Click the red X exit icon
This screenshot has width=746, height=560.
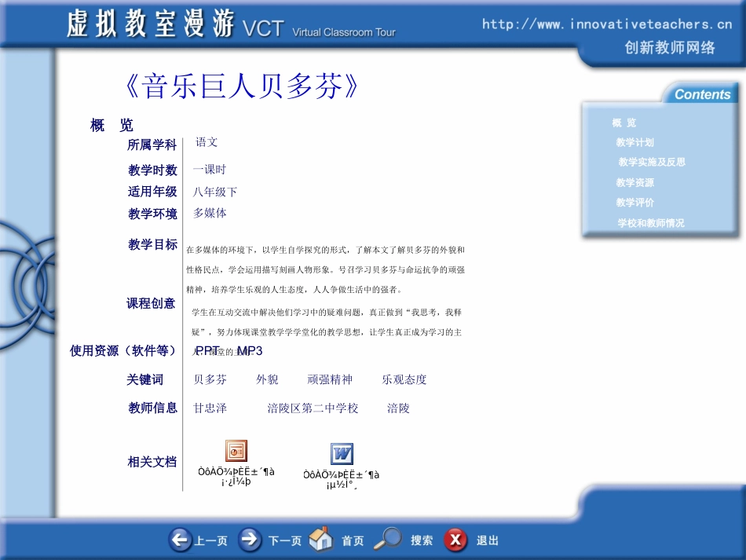pyautogui.click(x=455, y=540)
